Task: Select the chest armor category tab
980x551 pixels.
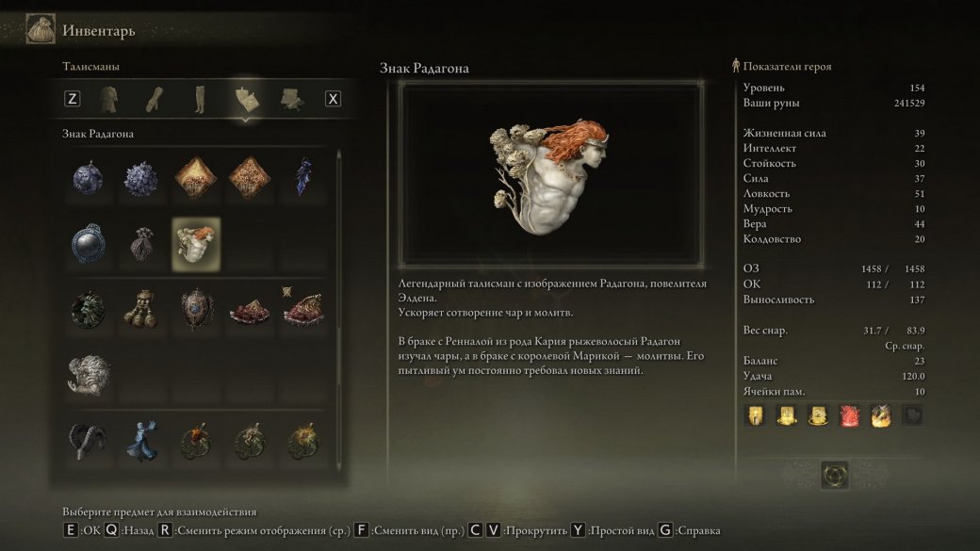Action: [x=109, y=99]
